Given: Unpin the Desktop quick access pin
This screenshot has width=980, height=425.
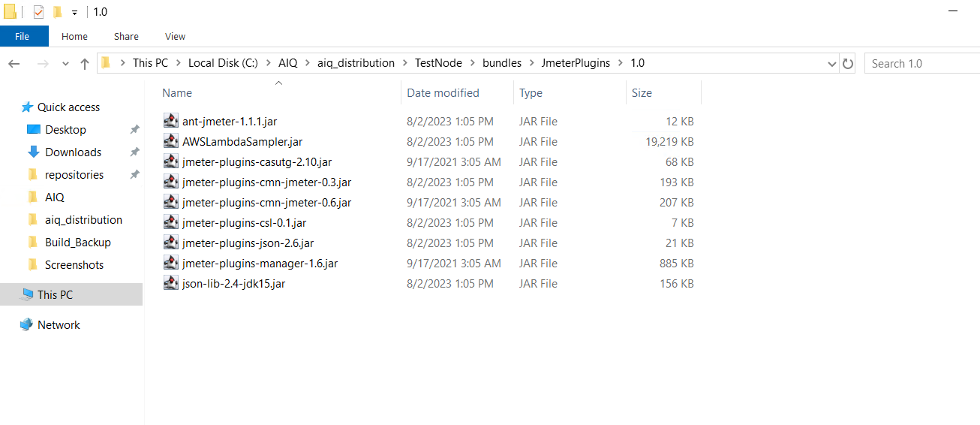Looking at the screenshot, I should point(134,130).
